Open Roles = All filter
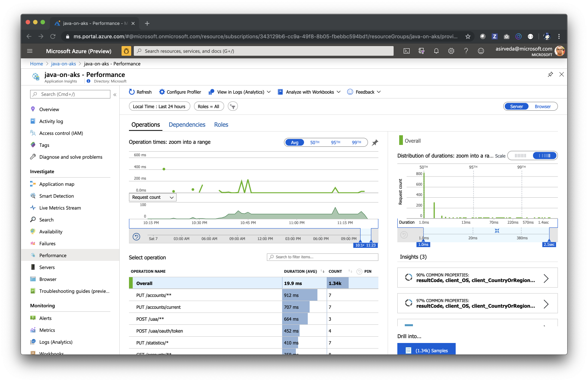This screenshot has width=588, height=382. pyautogui.click(x=209, y=106)
